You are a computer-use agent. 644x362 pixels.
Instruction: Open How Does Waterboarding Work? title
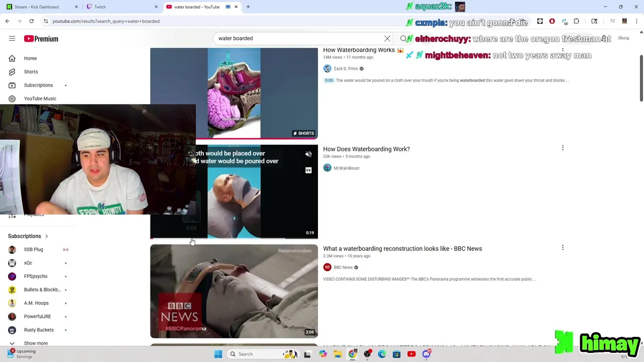(x=366, y=149)
